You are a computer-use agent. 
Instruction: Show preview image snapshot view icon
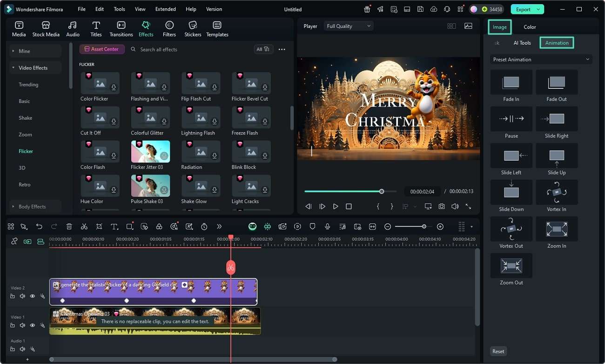click(x=468, y=26)
